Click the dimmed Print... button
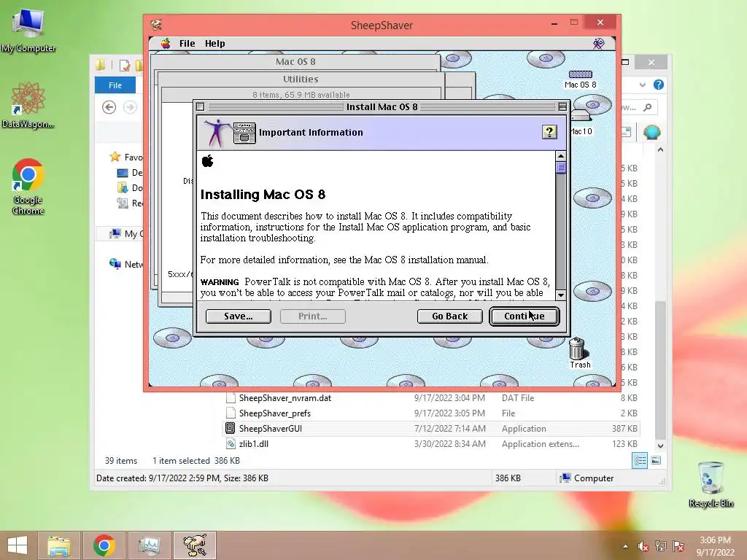747x560 pixels. [x=312, y=316]
